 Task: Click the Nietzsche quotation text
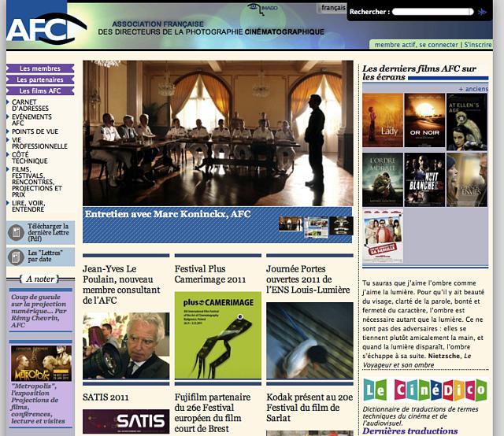tap(424, 324)
